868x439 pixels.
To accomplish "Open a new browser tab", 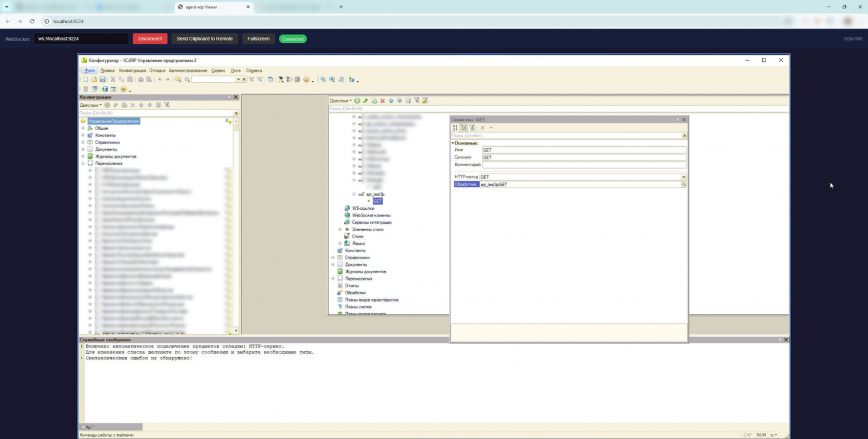I will click(341, 7).
